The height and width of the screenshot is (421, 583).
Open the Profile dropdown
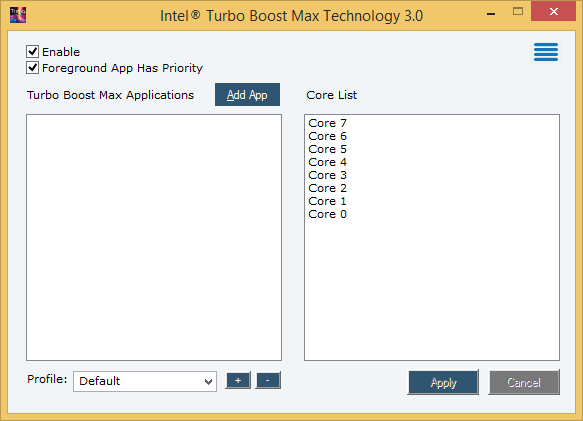pyautogui.click(x=145, y=381)
